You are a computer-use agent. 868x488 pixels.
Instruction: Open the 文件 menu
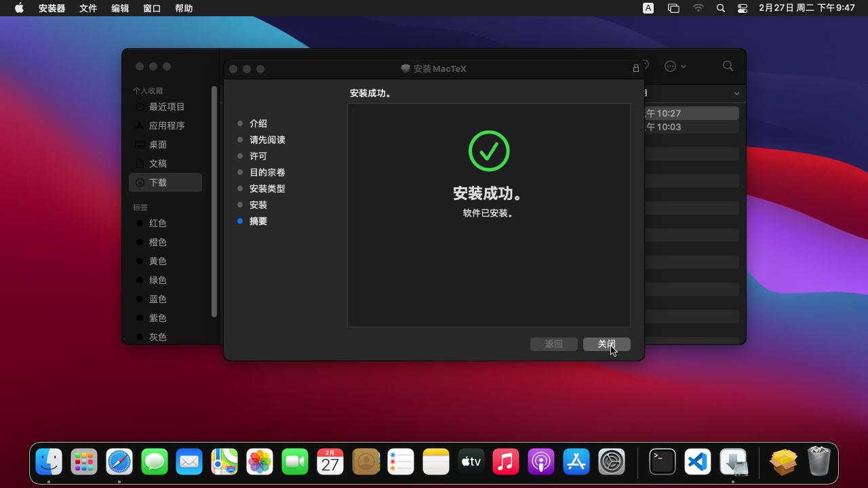[88, 8]
